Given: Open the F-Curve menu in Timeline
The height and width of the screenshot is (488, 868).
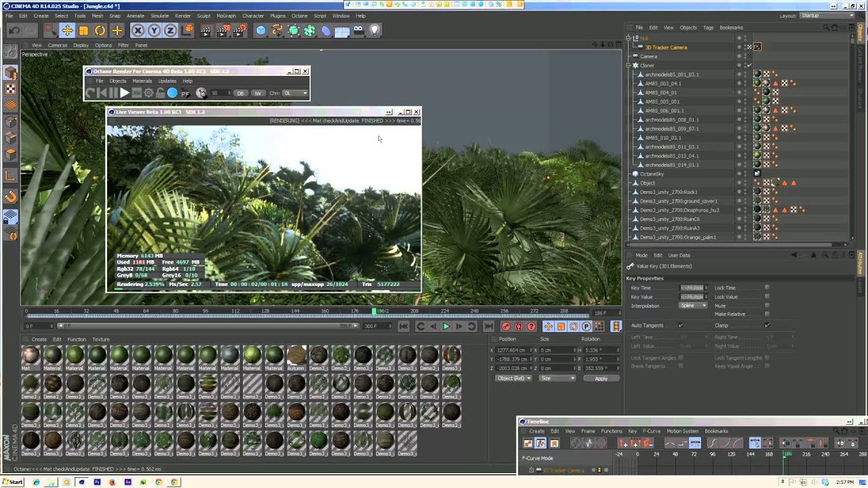Looking at the screenshot, I should pyautogui.click(x=651, y=431).
